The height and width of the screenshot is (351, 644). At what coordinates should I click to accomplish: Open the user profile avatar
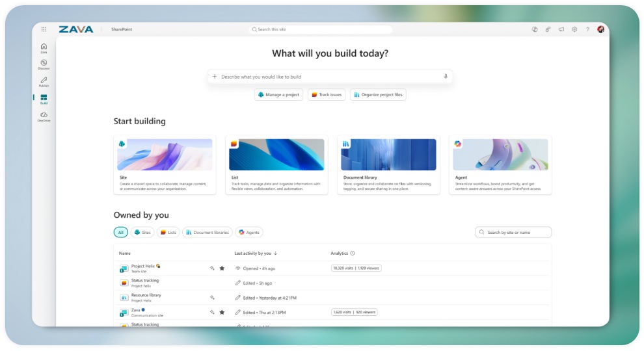point(601,29)
